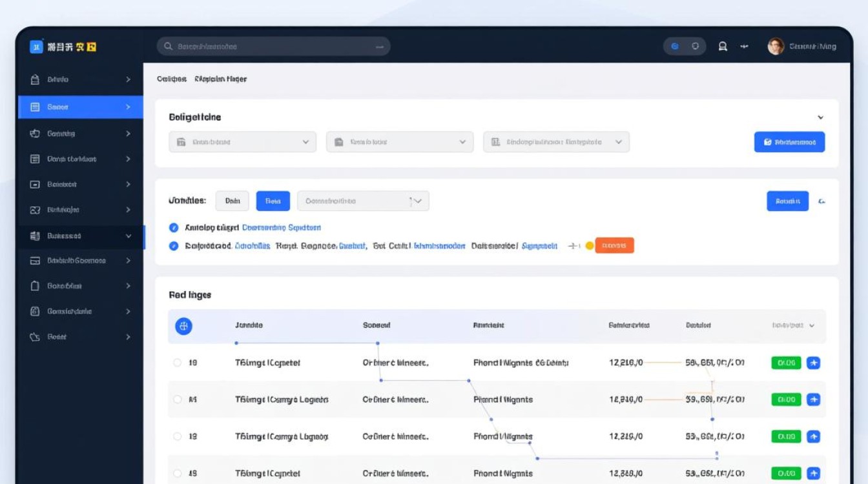Image resolution: width=868 pixels, height=484 pixels.
Task: Click the blue circular icon in table header
Action: point(183,327)
